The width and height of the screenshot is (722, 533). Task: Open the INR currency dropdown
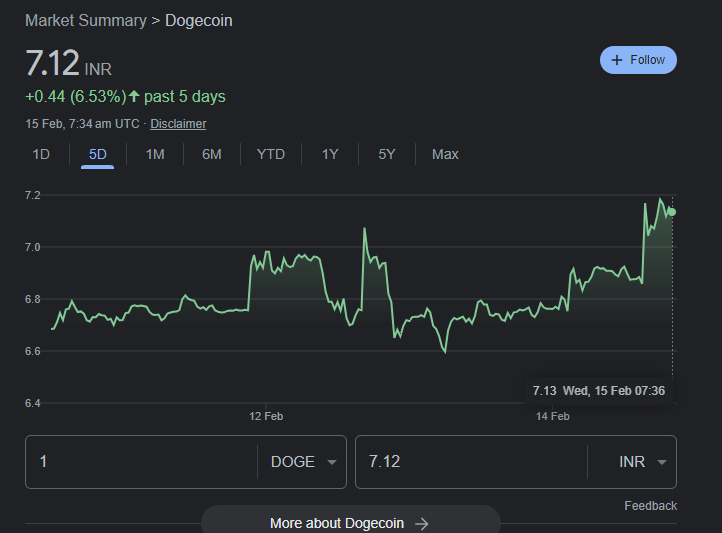(x=643, y=462)
